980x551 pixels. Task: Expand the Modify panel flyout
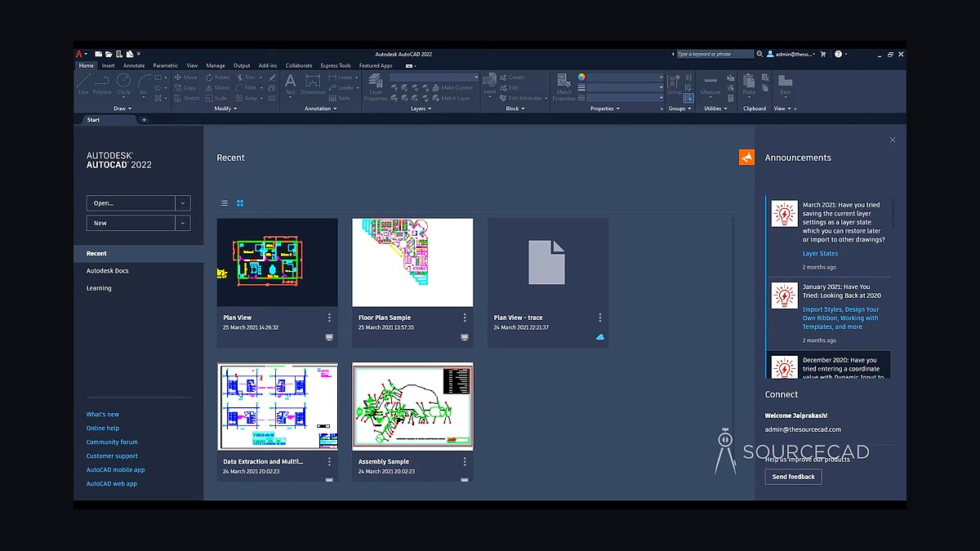point(225,109)
